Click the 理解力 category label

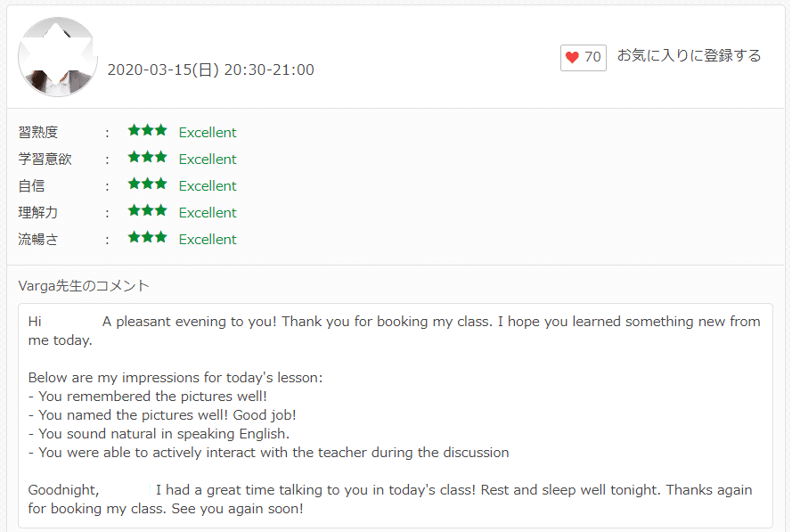pyautogui.click(x=38, y=212)
